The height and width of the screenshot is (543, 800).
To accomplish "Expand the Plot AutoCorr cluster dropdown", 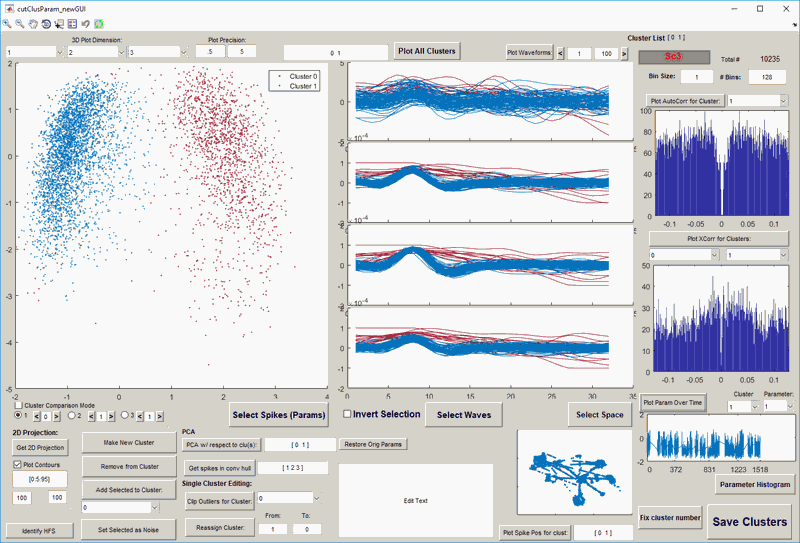I will coord(757,101).
